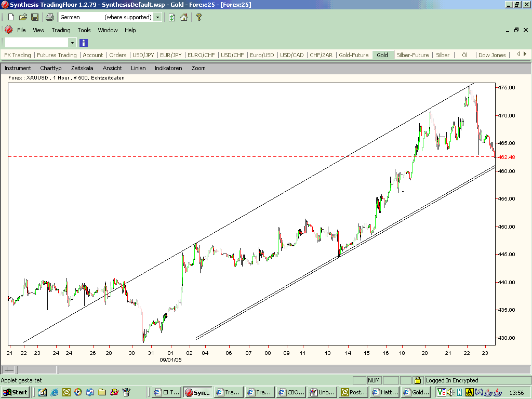Click the blue info icon
The width and height of the screenshot is (532, 399).
tap(84, 43)
